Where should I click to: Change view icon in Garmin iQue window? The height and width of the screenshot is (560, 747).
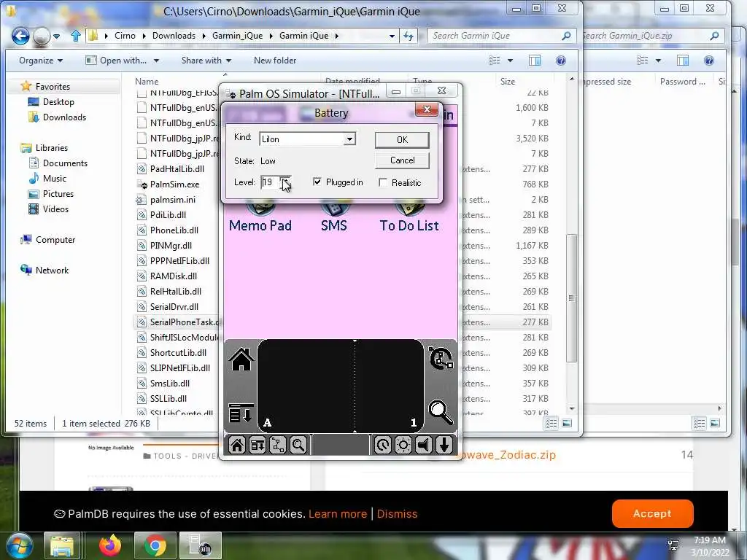coord(495,61)
